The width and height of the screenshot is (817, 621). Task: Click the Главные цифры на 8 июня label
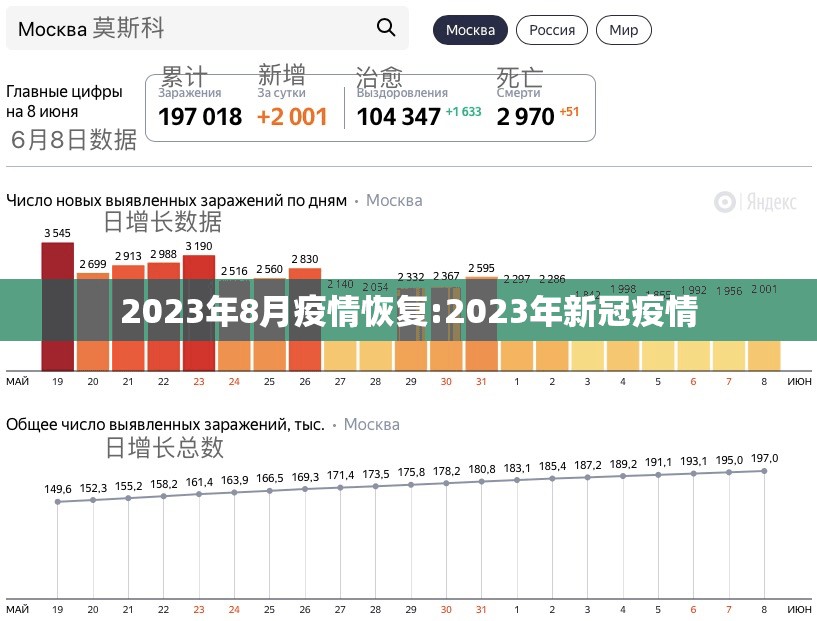(x=64, y=102)
